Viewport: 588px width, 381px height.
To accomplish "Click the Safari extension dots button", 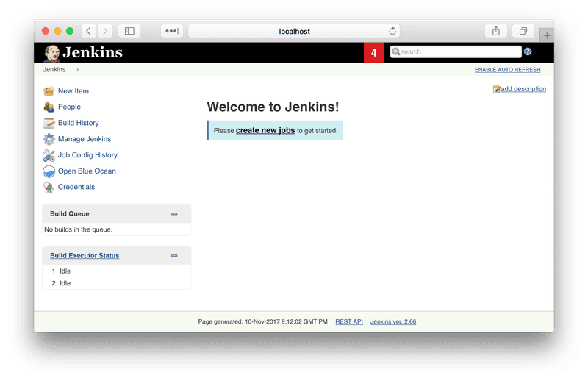I will [172, 31].
